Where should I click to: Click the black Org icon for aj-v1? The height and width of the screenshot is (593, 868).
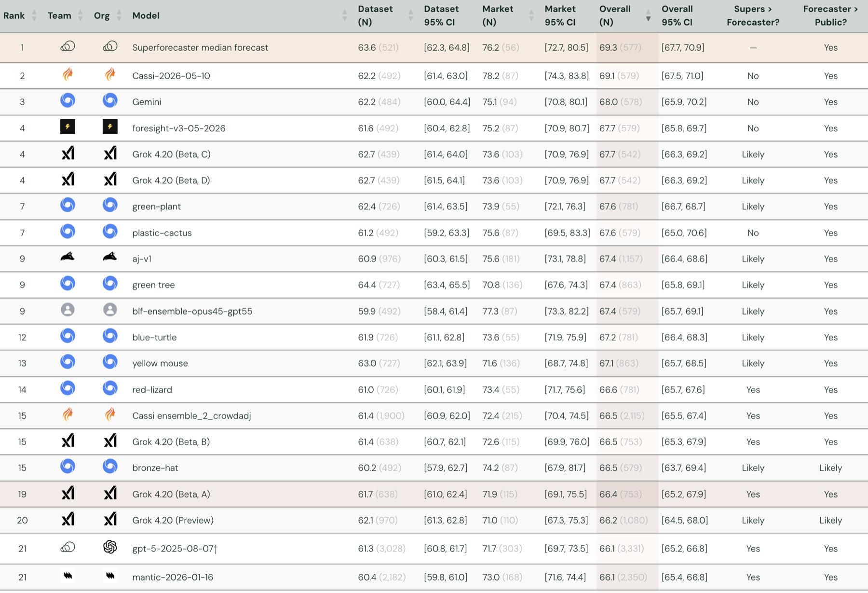110,257
